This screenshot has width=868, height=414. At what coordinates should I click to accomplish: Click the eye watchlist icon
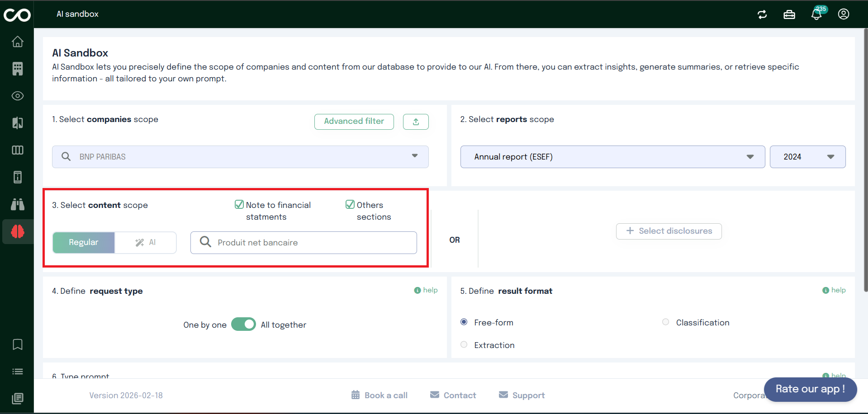pyautogui.click(x=18, y=96)
